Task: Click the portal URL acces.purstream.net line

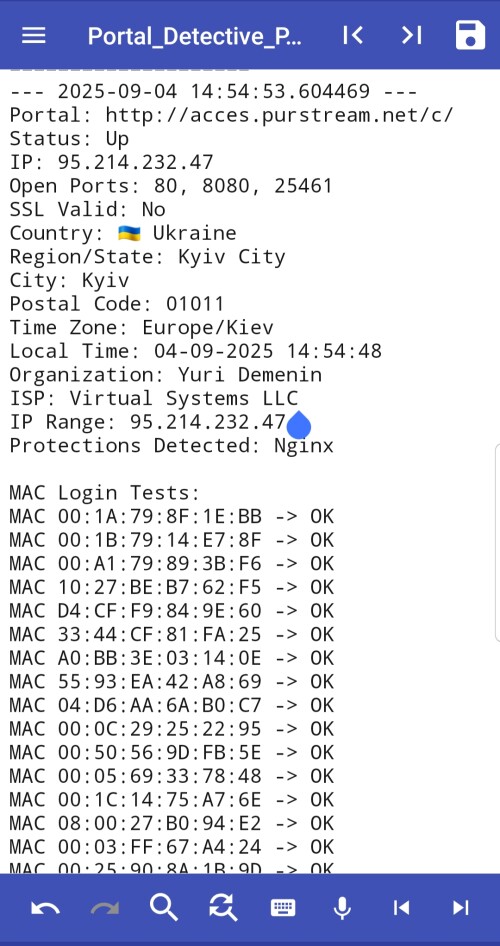Action: coord(231,115)
